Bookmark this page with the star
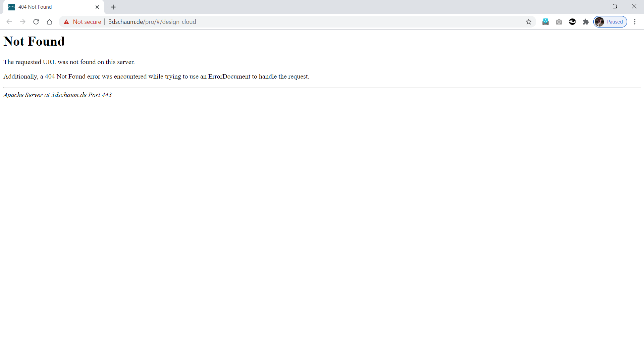644x343 pixels. [529, 22]
